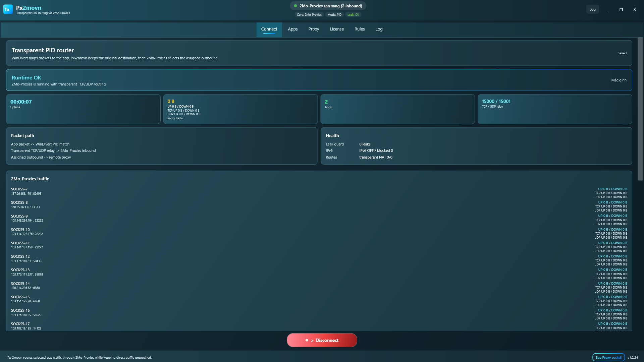Open the Log tab in navigation bar
This screenshot has width=644, height=362.
point(379,29)
